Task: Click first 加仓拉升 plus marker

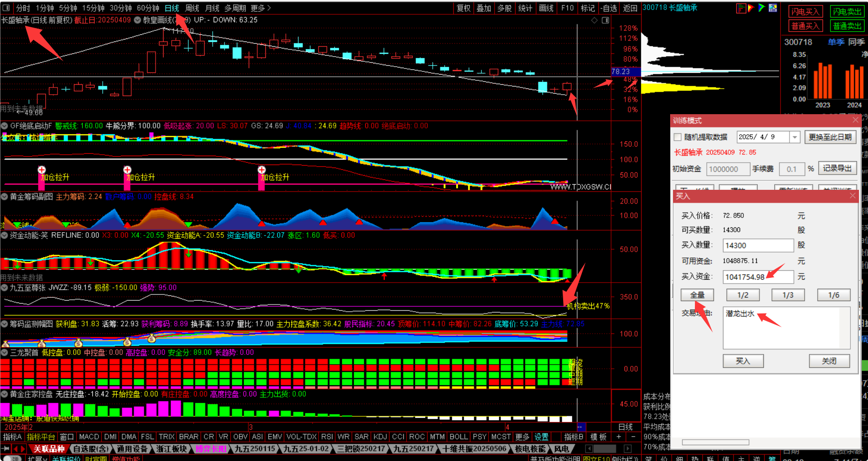Action: (42, 170)
